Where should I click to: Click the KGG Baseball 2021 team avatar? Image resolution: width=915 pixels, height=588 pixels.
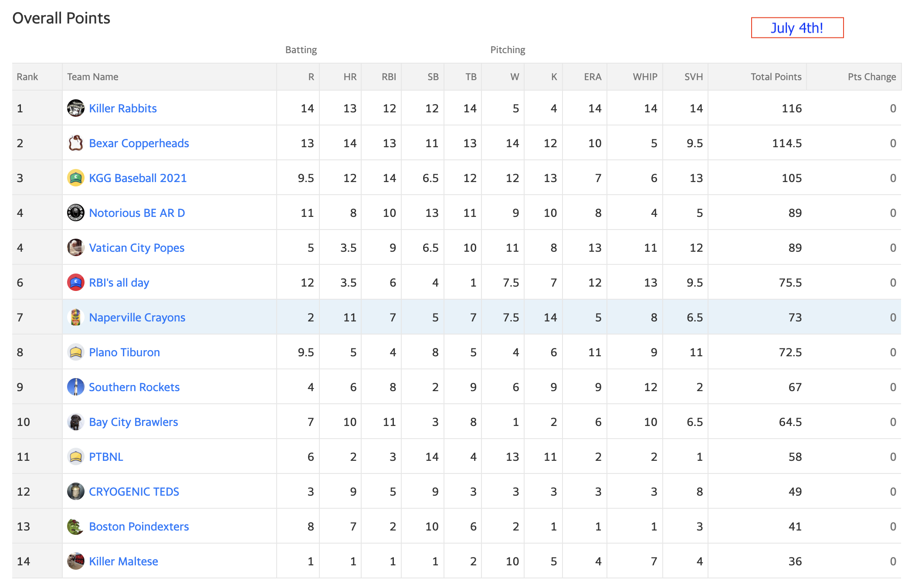pos(76,178)
